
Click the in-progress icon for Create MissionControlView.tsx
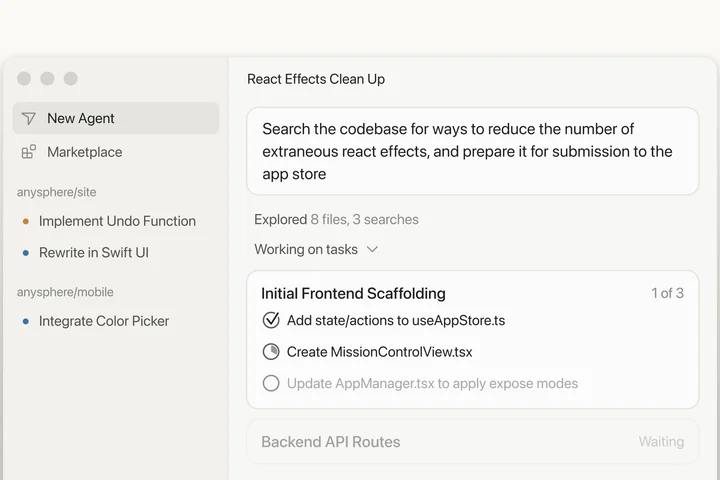pyautogui.click(x=271, y=352)
